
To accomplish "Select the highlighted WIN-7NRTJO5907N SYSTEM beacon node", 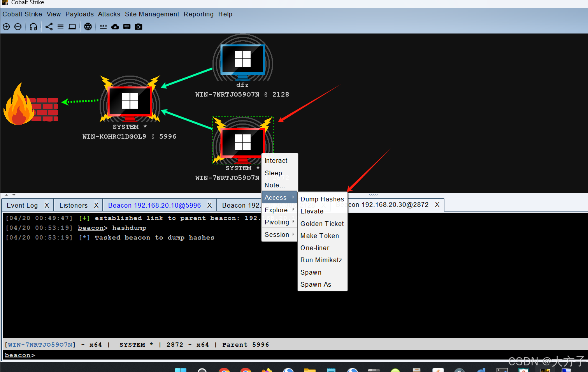I will (242, 141).
